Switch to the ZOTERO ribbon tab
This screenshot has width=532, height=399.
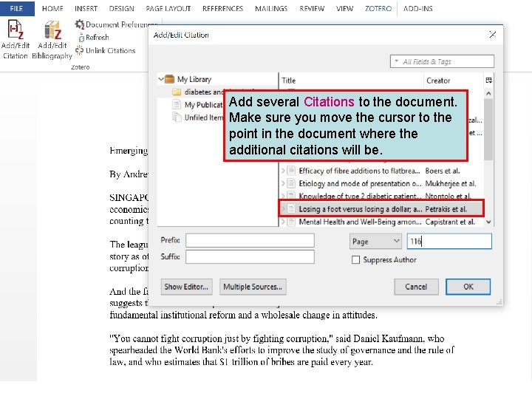(x=378, y=8)
